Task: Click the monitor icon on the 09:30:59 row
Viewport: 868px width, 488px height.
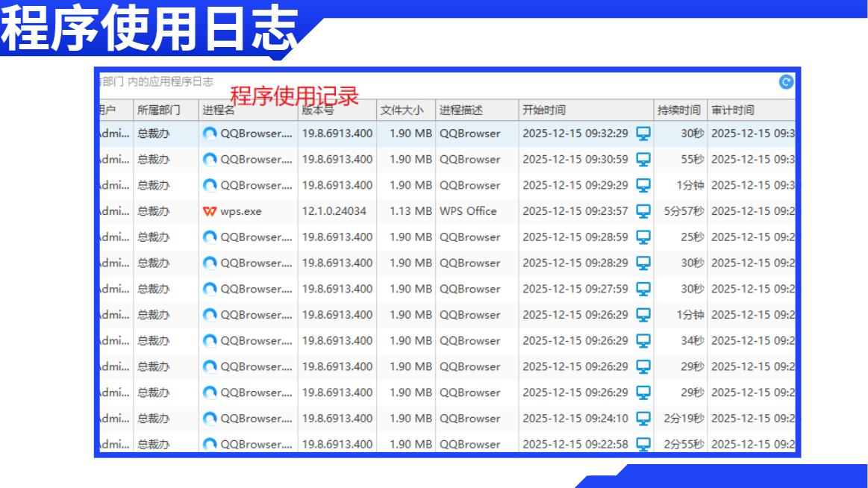Action: coord(643,160)
